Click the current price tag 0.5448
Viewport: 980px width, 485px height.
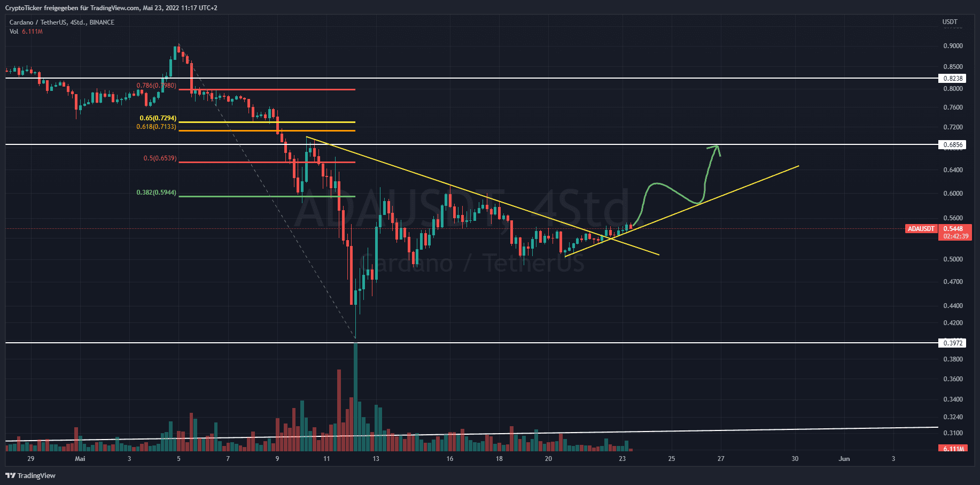coord(954,229)
